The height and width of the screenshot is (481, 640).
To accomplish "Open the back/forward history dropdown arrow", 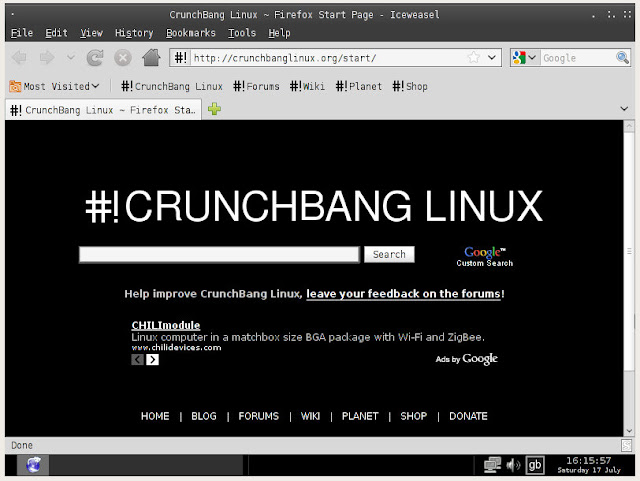I will click(71, 58).
